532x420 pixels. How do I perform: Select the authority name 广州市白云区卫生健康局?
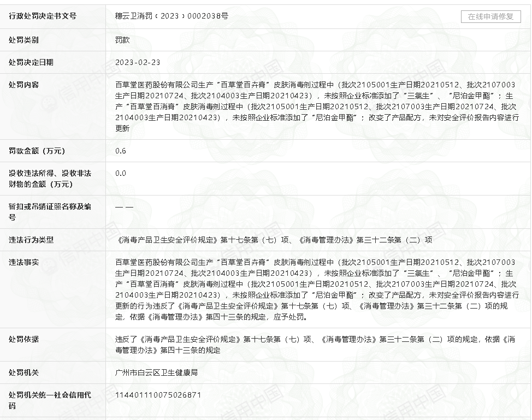coord(156,372)
